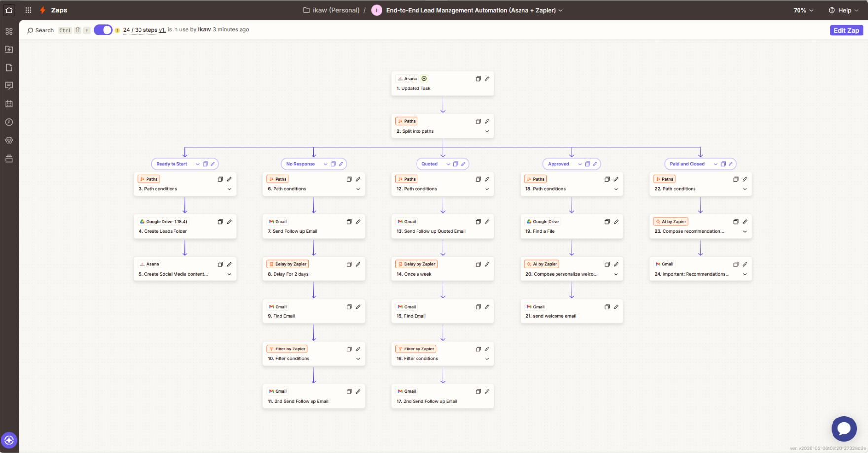Edit step 21 send welcome email
The height and width of the screenshot is (453, 868).
(x=616, y=307)
